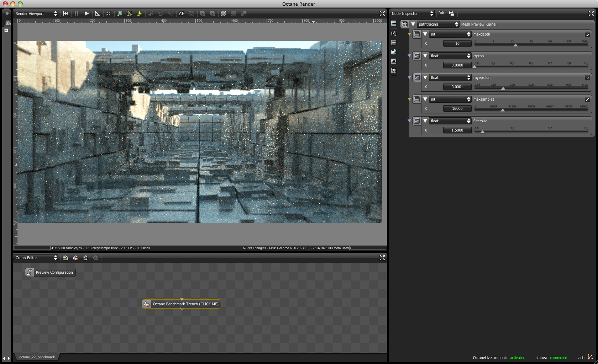Click the triangle ruler icon in viewport toolbar

tap(97, 14)
